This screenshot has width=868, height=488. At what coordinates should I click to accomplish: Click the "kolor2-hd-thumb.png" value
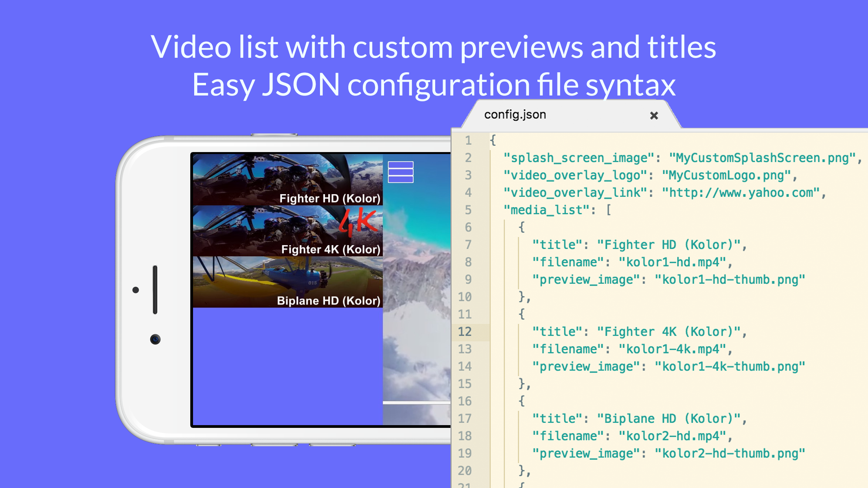pos(730,453)
